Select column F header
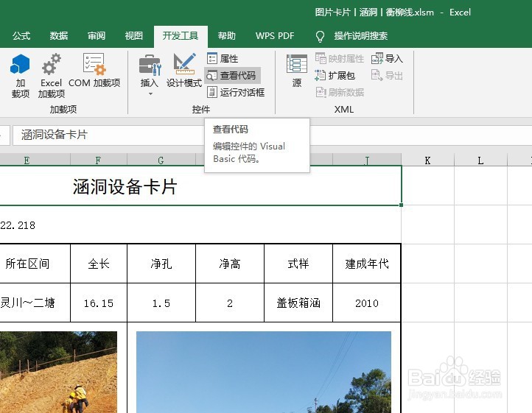The height and width of the screenshot is (413, 532). [x=99, y=160]
